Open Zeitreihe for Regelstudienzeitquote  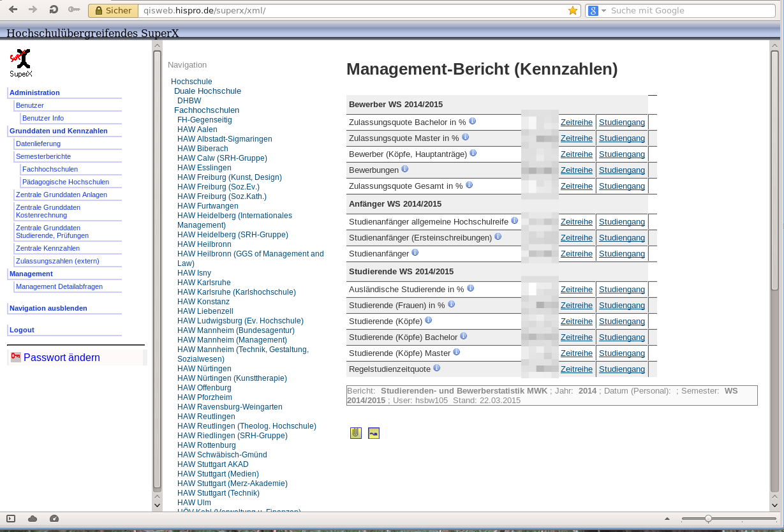coord(577,369)
